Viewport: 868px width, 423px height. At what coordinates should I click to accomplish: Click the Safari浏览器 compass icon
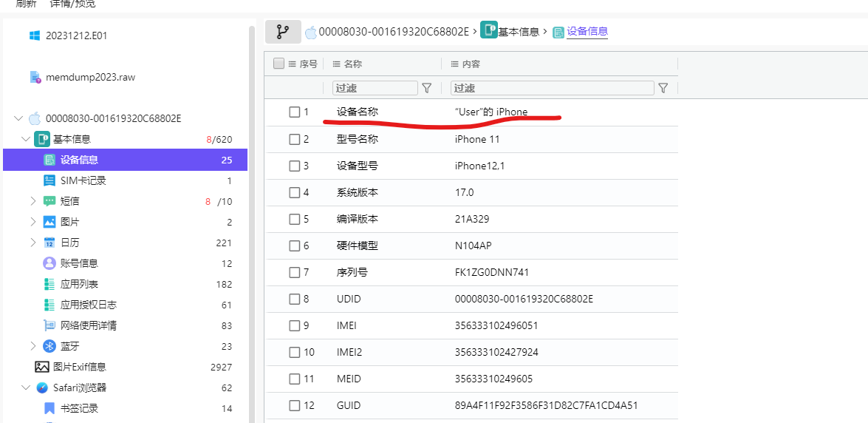(x=42, y=388)
